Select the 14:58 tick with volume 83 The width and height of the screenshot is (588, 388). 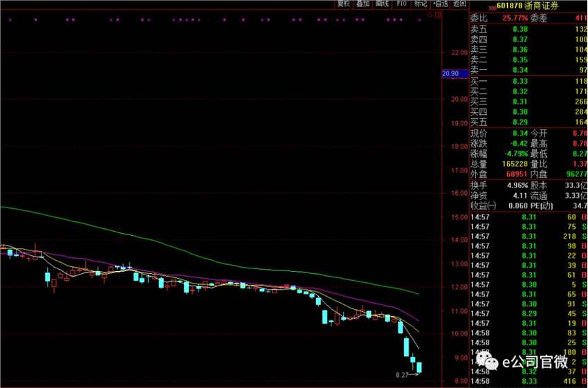(x=529, y=333)
